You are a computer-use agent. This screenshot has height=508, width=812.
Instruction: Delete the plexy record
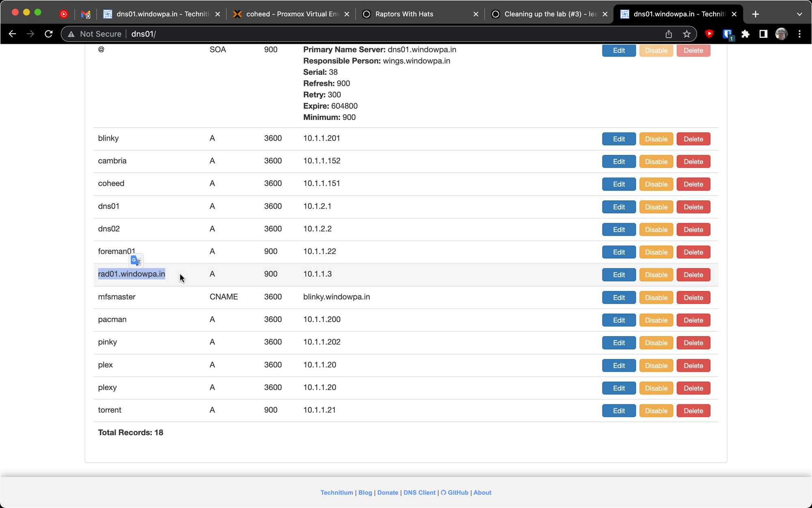693,388
